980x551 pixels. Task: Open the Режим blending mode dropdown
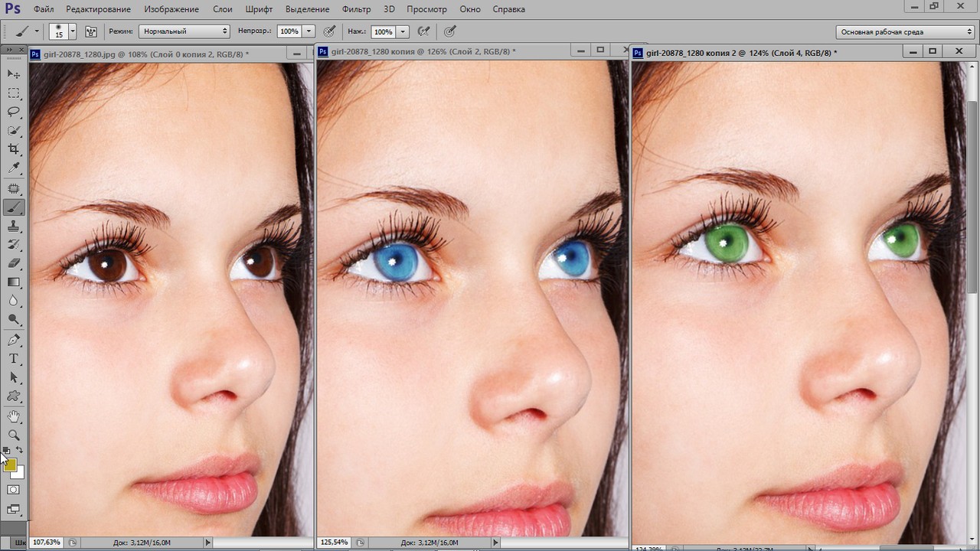pos(185,31)
